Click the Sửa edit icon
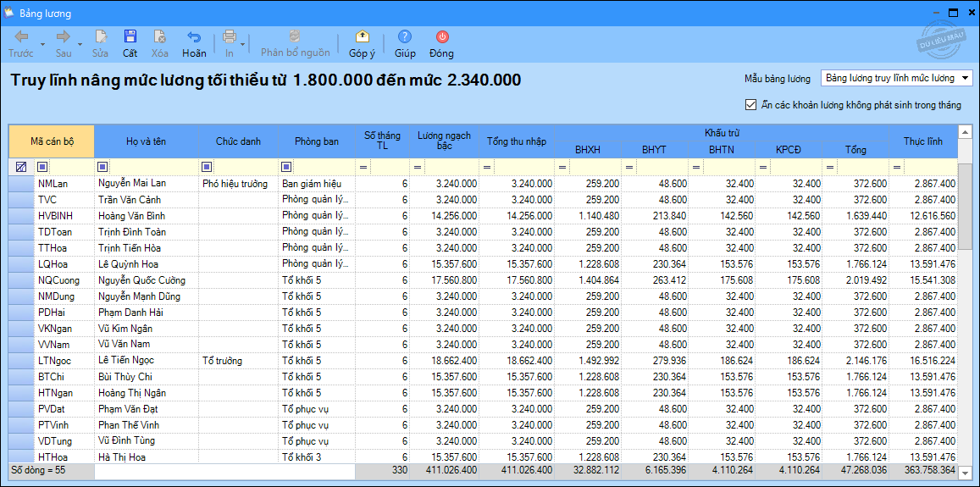Screen dimensions: 980x487 tap(100, 36)
